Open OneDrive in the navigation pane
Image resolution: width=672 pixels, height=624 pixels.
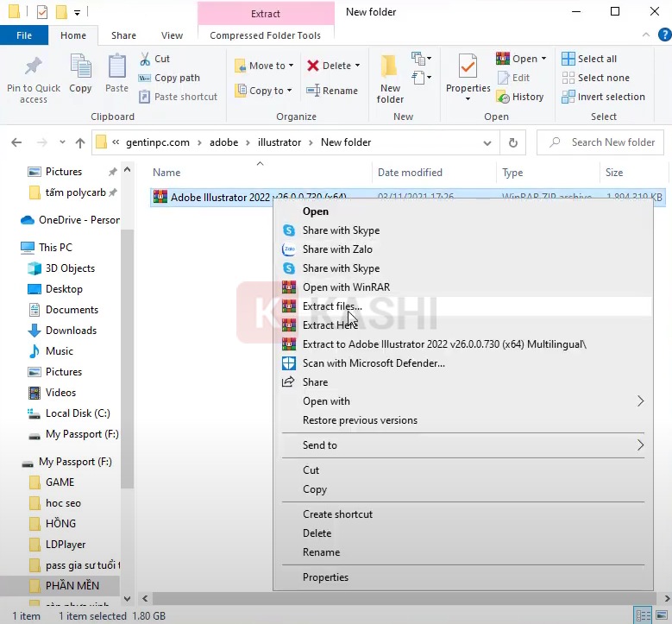pyautogui.click(x=70, y=220)
